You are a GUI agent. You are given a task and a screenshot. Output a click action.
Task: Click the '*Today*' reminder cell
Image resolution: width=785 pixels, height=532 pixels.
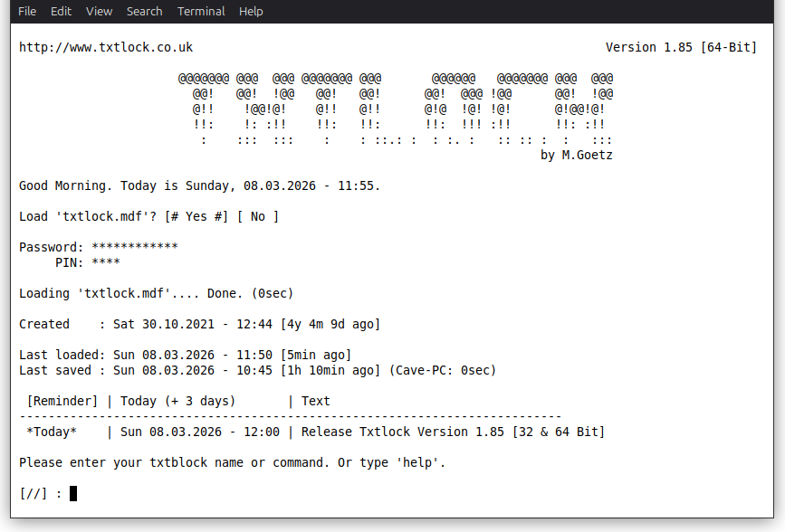coord(52,432)
